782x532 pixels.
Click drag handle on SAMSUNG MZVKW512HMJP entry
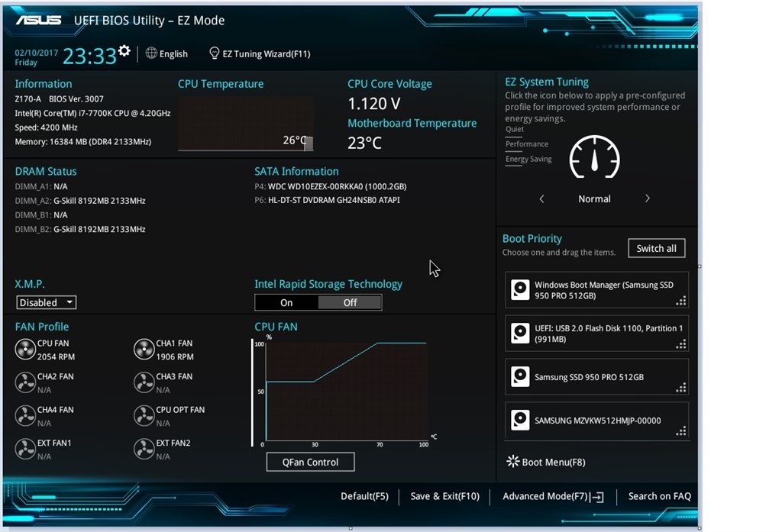681,430
